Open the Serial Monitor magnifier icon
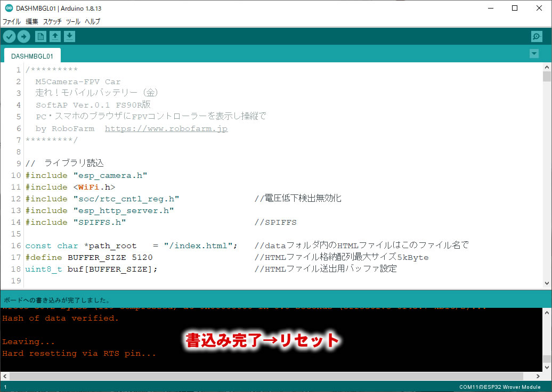Screen dimensions: 552x392 pyautogui.click(x=537, y=36)
